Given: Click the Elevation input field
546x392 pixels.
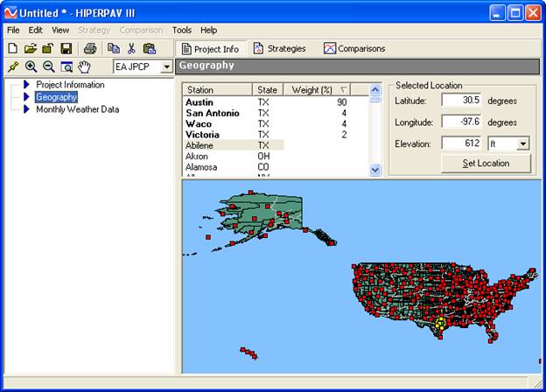Looking at the screenshot, I should (x=461, y=143).
